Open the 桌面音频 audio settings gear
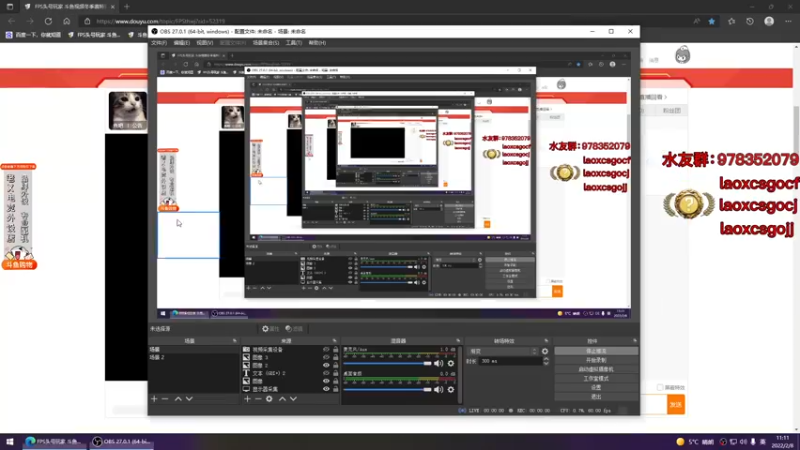The width and height of the screenshot is (800, 450). pyautogui.click(x=451, y=389)
